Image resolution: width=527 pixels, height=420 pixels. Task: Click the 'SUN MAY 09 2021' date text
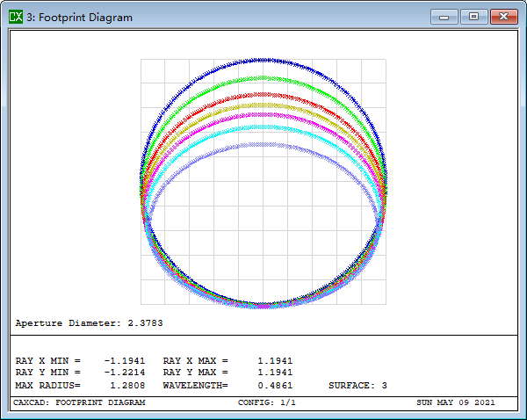pos(455,402)
